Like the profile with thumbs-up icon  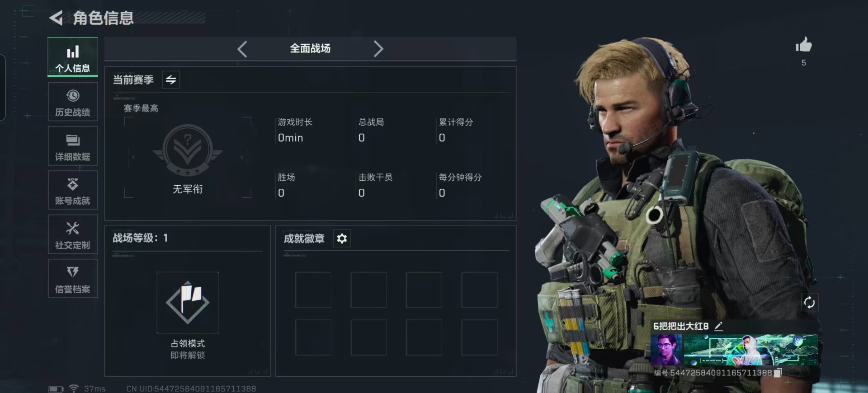pos(804,45)
